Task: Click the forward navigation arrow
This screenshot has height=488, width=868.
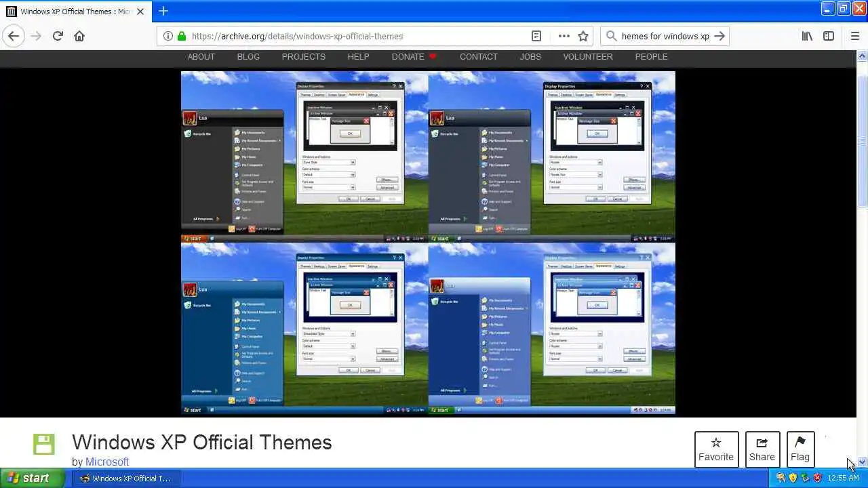Action: [x=36, y=36]
